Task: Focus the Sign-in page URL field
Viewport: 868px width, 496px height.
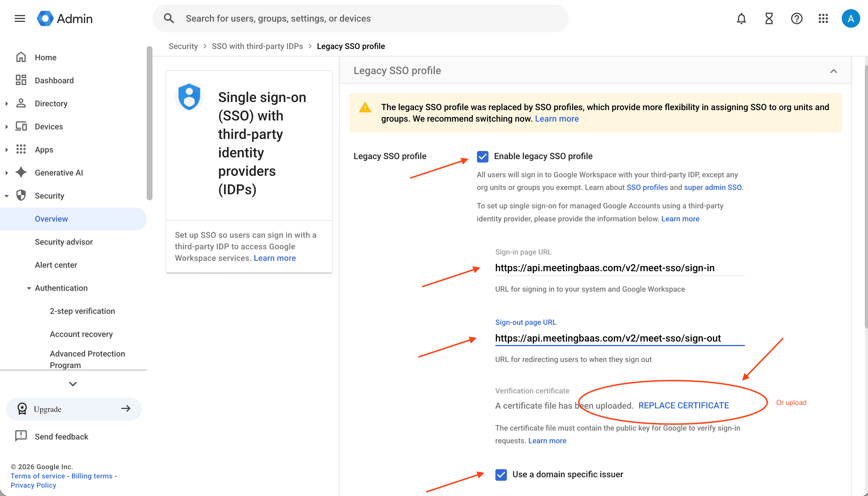Action: (x=620, y=268)
